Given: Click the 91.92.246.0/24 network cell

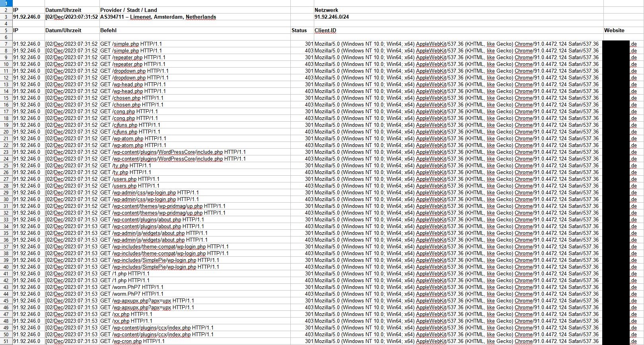Looking at the screenshot, I should (459, 17).
